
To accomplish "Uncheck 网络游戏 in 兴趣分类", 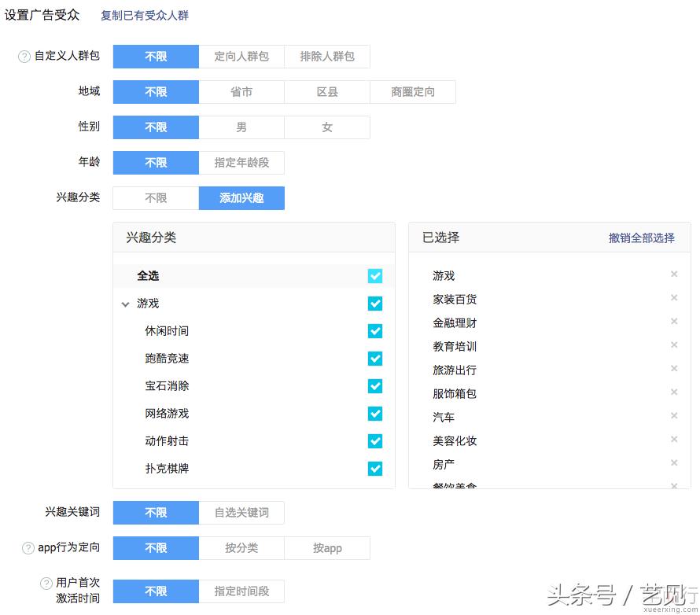I will click(375, 414).
